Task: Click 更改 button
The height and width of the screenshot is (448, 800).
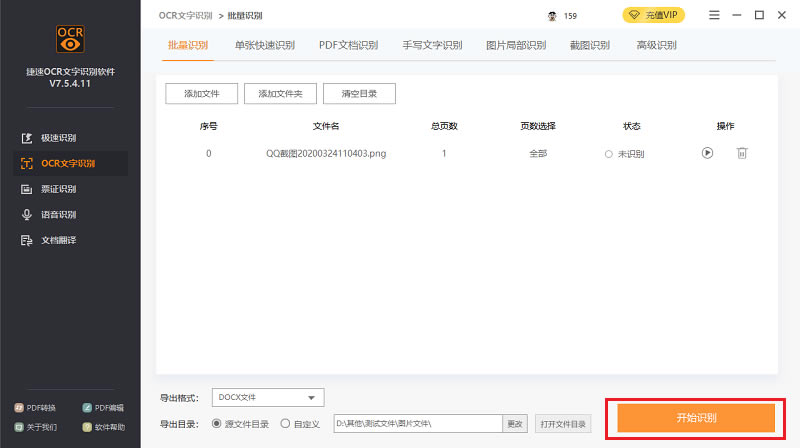Action: click(515, 424)
